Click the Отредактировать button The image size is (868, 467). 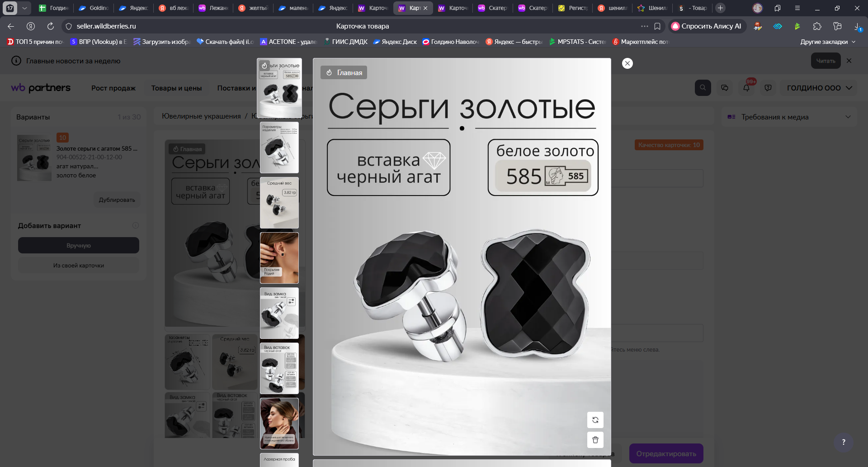666,453
